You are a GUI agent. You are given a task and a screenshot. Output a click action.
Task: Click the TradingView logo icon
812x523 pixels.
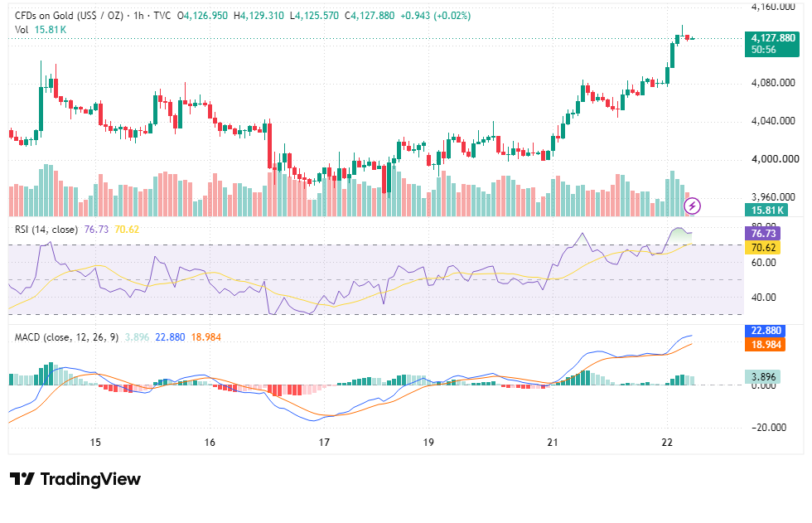pos(22,479)
